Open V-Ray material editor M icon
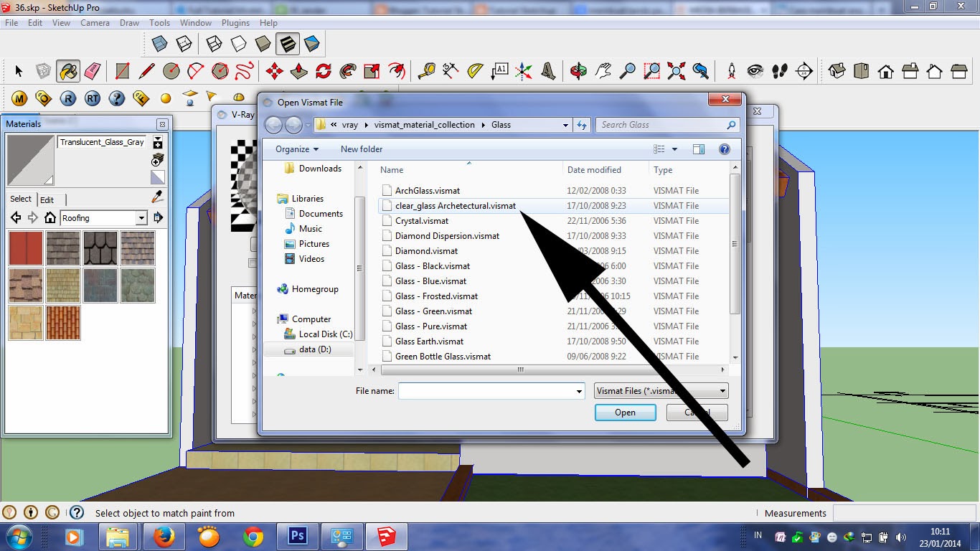Viewport: 980px width, 551px height. click(19, 98)
